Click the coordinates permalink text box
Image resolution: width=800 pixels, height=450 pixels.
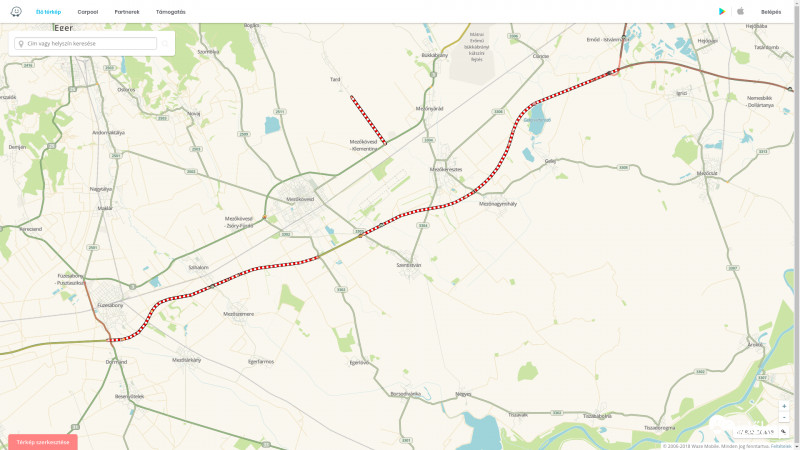pos(756,432)
